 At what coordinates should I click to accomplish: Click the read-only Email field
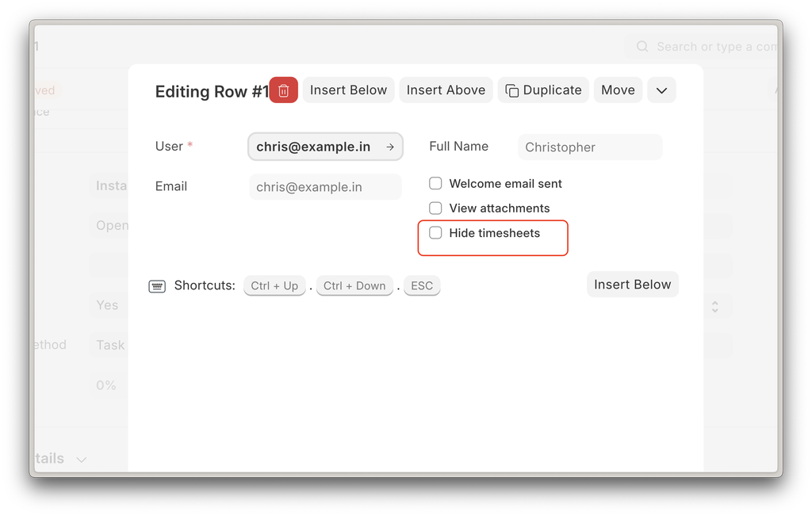[325, 187]
